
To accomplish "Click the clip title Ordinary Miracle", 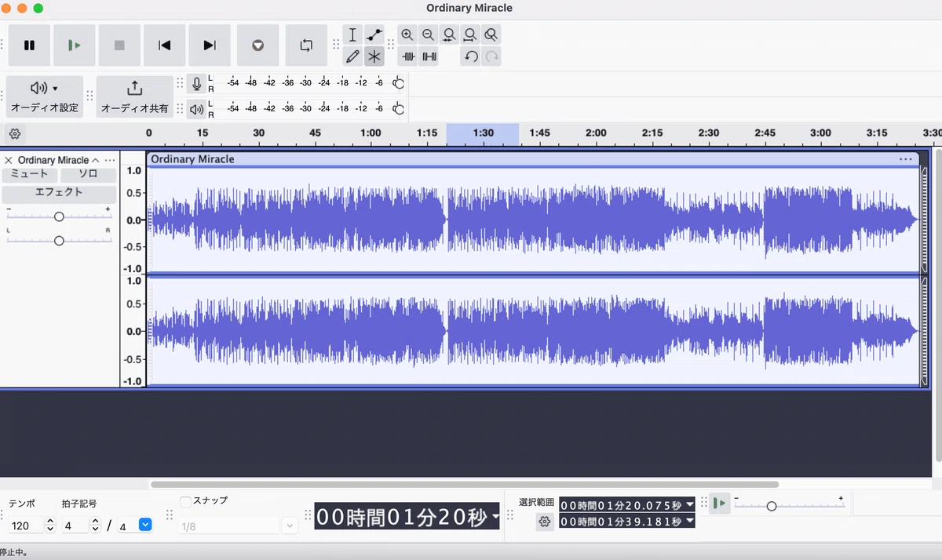I will [192, 159].
